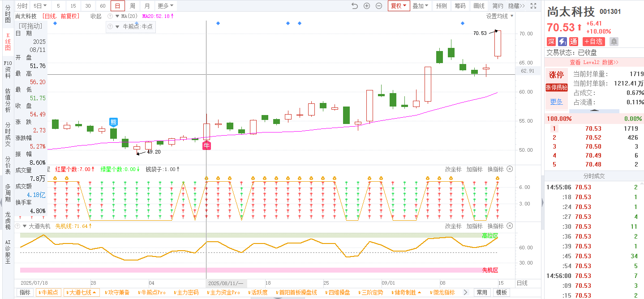Click 收起 to collapse info panel
This screenshot has height=299, width=644.
96,16
